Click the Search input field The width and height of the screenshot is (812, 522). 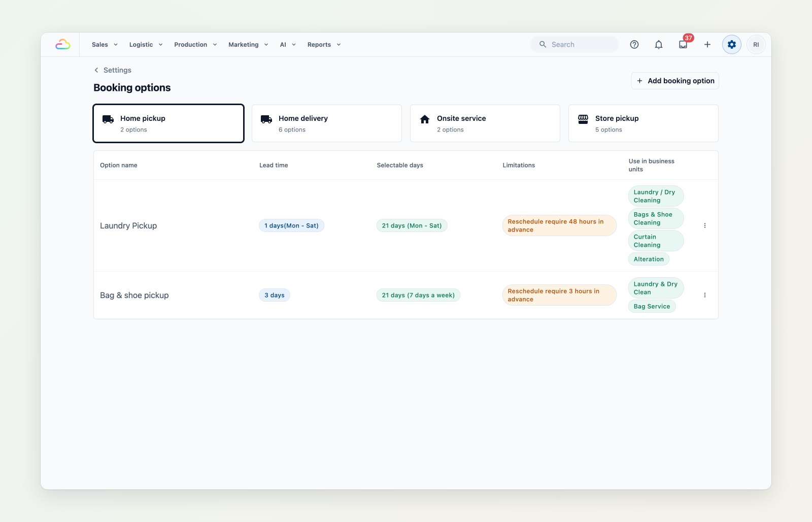[574, 45]
